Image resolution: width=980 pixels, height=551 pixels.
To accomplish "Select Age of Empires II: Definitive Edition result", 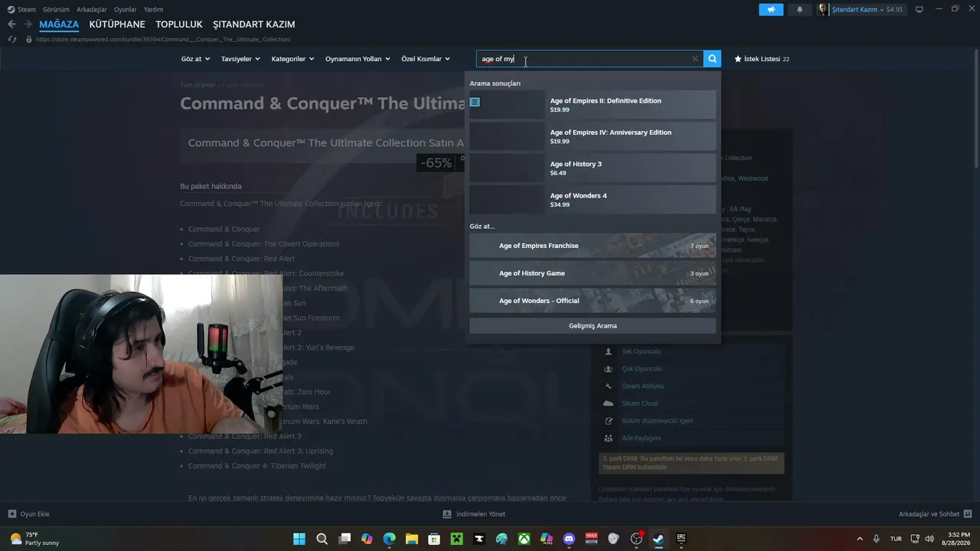I will click(593, 105).
